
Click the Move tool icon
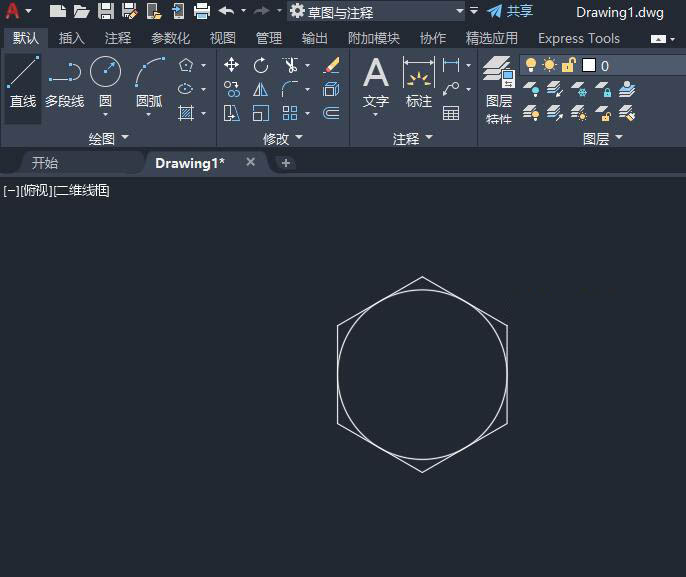232,65
